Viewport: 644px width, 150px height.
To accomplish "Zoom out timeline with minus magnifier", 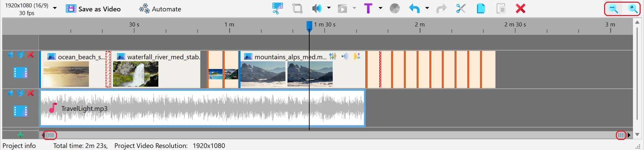I will [613, 9].
